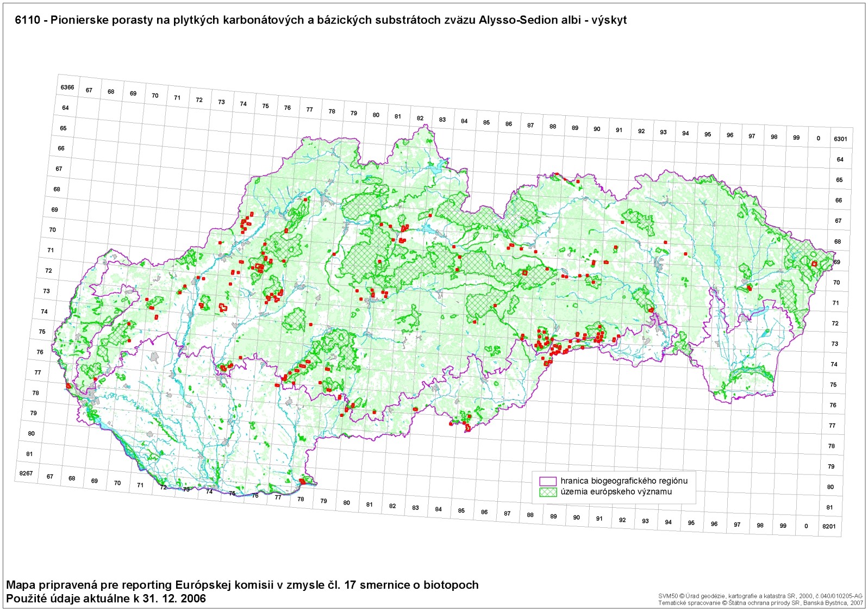Click row label '66' in the right grid column
The image size is (868, 611).
[x=839, y=201]
